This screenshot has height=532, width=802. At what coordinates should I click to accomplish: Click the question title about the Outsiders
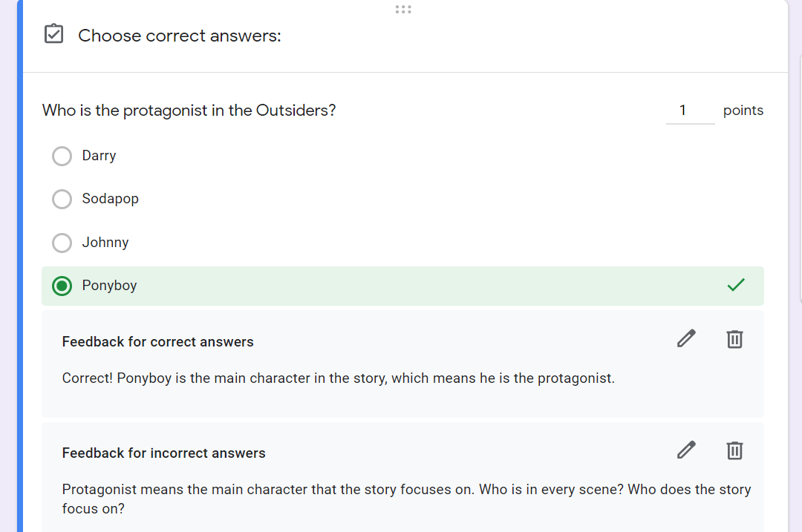click(189, 111)
